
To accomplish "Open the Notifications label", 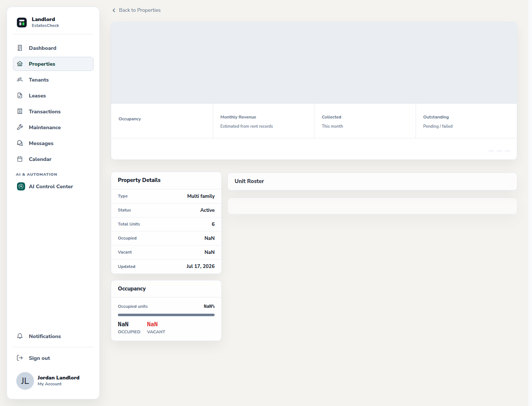I will pyautogui.click(x=45, y=336).
